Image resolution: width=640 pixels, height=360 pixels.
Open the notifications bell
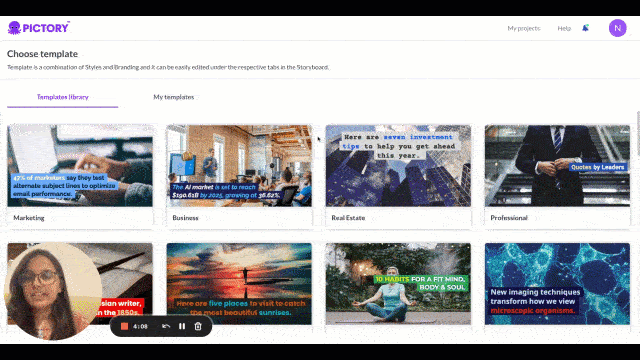585,28
